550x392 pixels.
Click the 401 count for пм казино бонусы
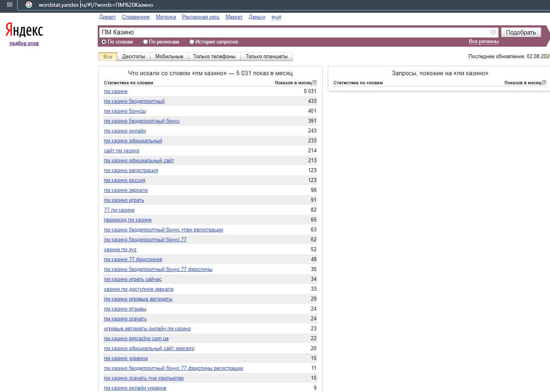312,111
